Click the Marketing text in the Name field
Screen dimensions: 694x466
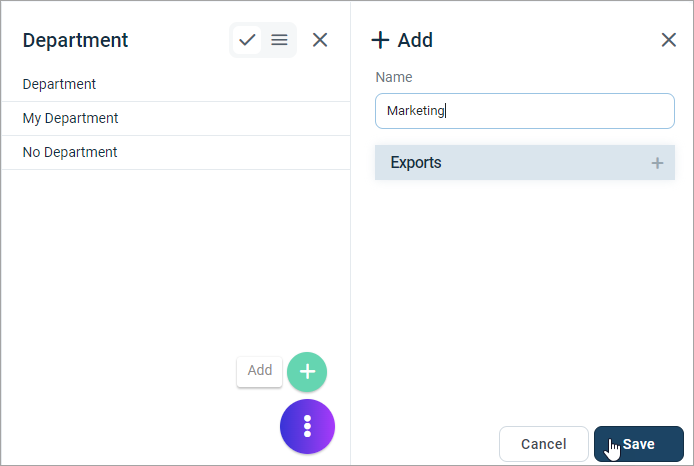pyautogui.click(x=416, y=111)
